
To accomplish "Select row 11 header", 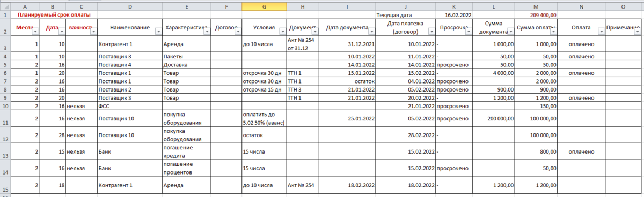I will [x=5, y=118].
